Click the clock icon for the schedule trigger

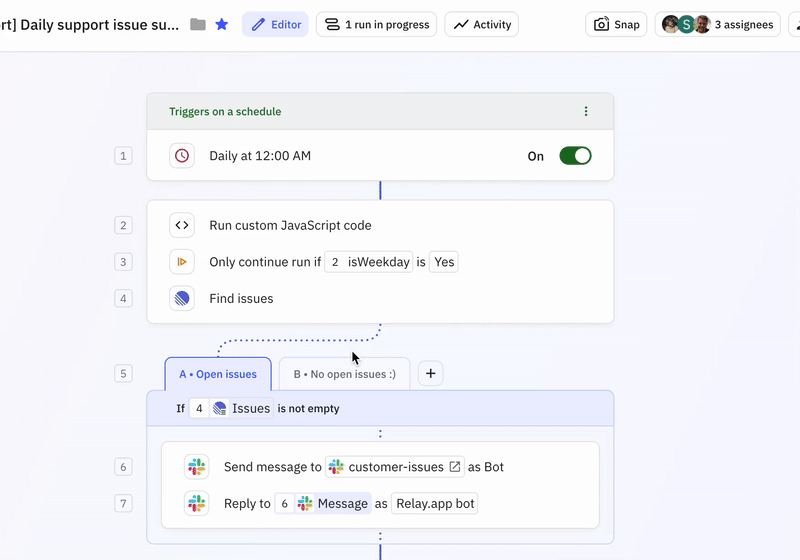182,156
